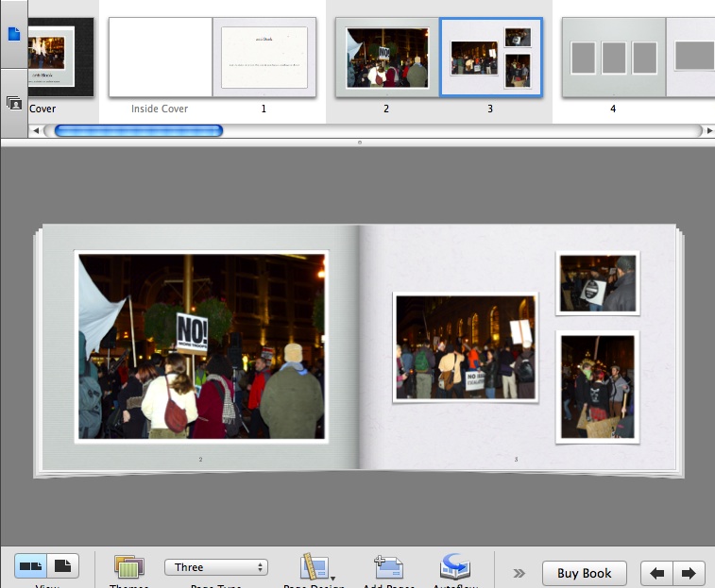Image resolution: width=715 pixels, height=588 pixels.
Task: Select page 3 thumbnail
Action: [x=491, y=57]
